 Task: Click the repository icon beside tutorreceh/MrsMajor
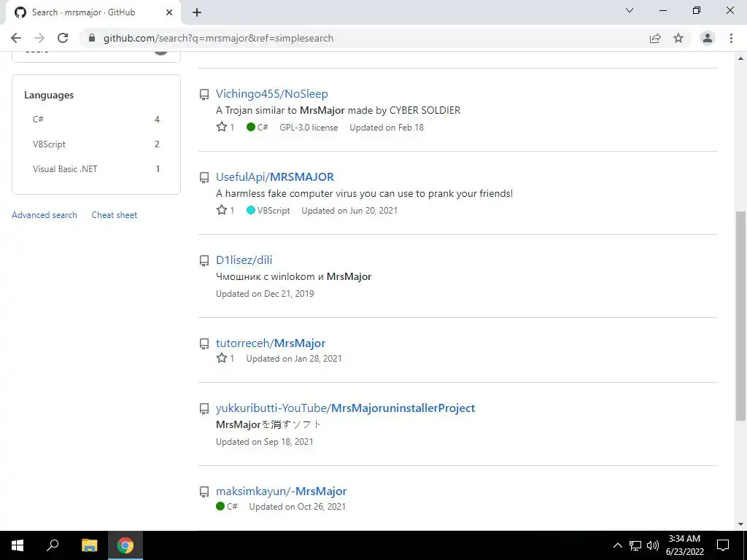(204, 344)
